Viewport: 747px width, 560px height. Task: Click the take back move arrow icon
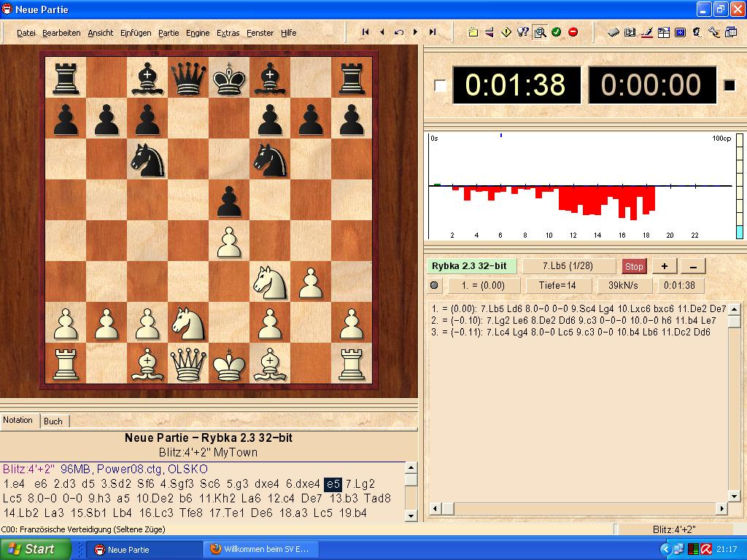tap(398, 32)
